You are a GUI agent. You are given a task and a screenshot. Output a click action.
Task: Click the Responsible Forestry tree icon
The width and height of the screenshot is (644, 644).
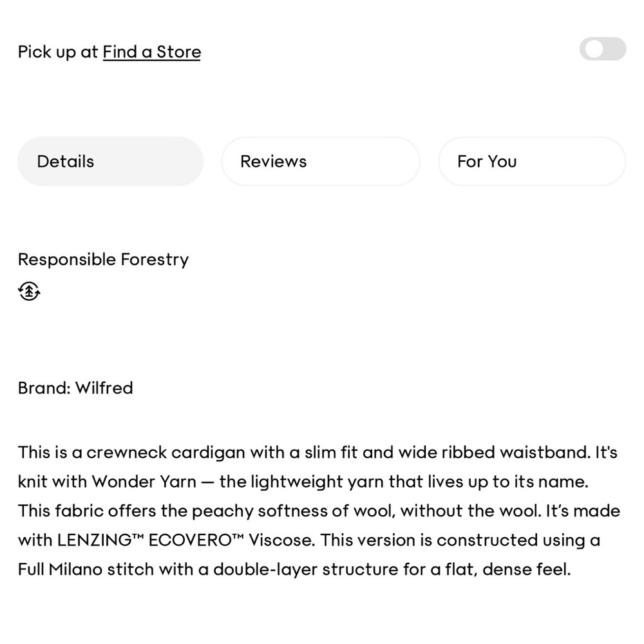pos(29,291)
